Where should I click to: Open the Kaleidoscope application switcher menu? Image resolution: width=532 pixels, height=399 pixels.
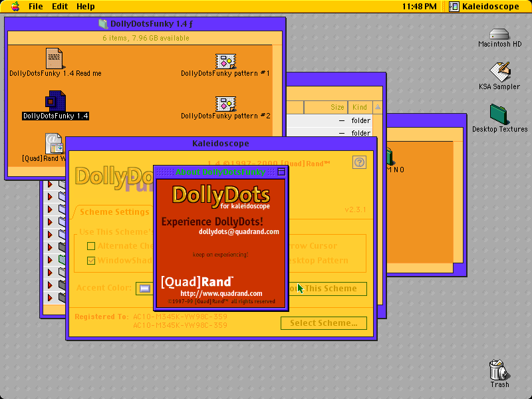pos(484,7)
